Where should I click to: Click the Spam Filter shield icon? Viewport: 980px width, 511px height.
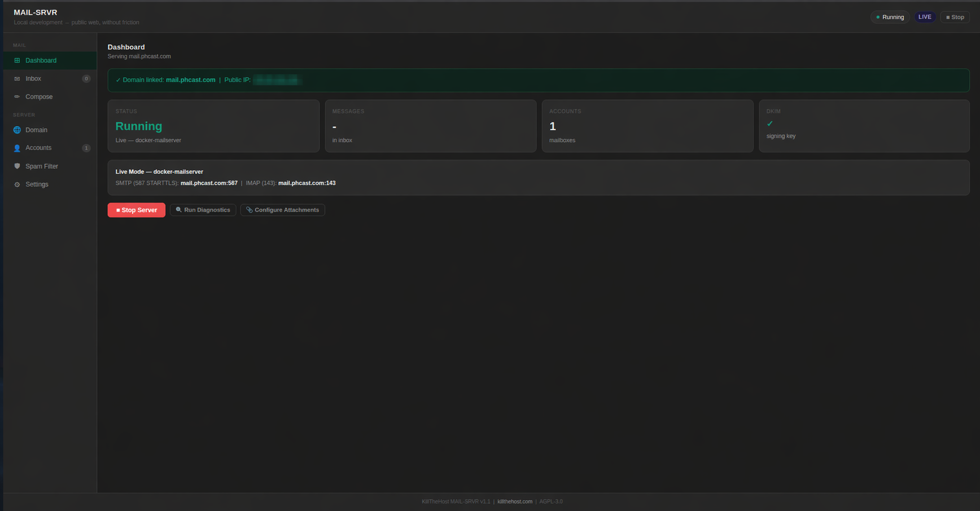click(17, 166)
